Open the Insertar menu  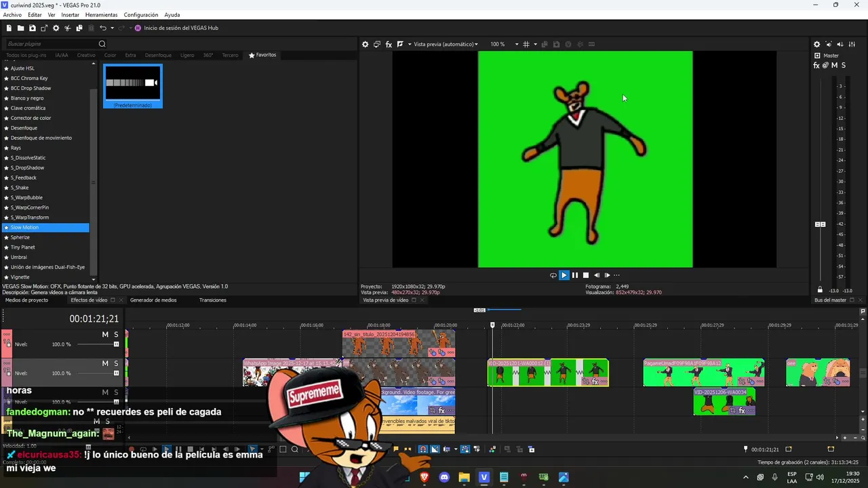[70, 15]
